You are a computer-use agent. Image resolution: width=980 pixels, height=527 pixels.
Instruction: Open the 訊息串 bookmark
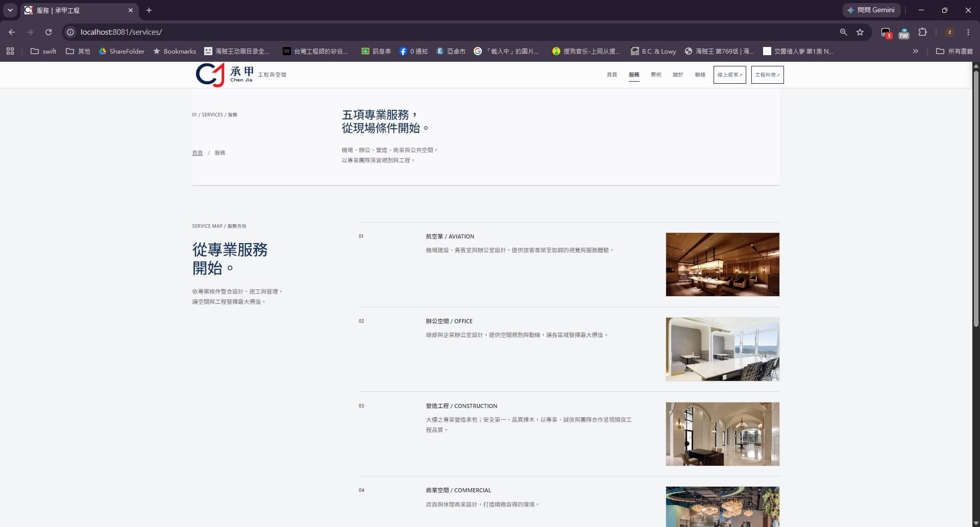376,51
